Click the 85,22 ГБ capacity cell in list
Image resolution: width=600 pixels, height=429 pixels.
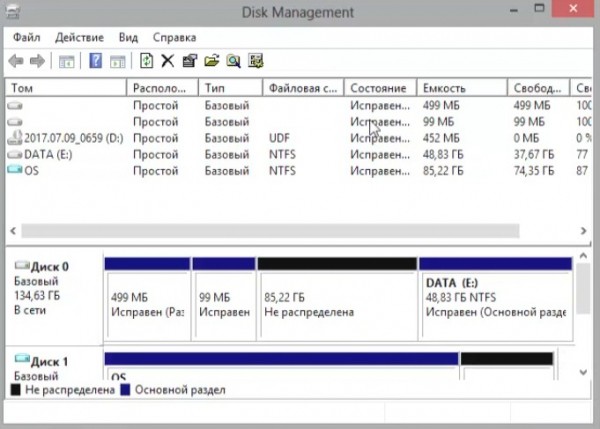click(443, 171)
